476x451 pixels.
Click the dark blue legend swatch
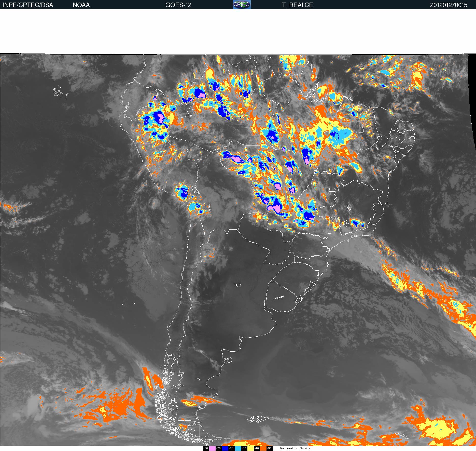(x=225, y=448)
